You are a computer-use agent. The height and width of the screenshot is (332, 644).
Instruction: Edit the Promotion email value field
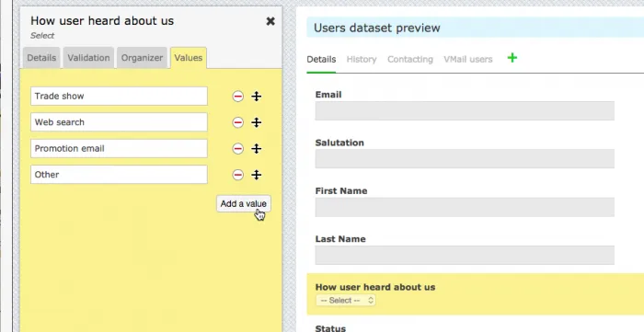pyautogui.click(x=119, y=149)
